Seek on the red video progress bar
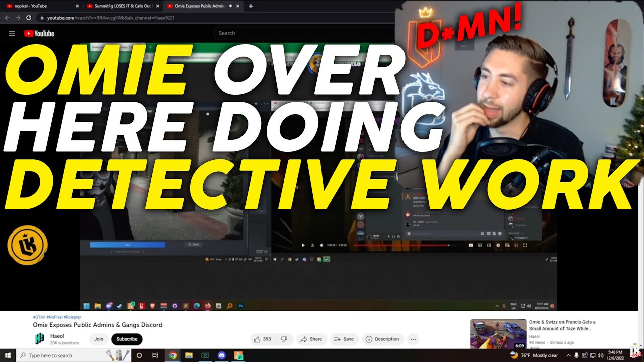644x362 pixels. 405,245
